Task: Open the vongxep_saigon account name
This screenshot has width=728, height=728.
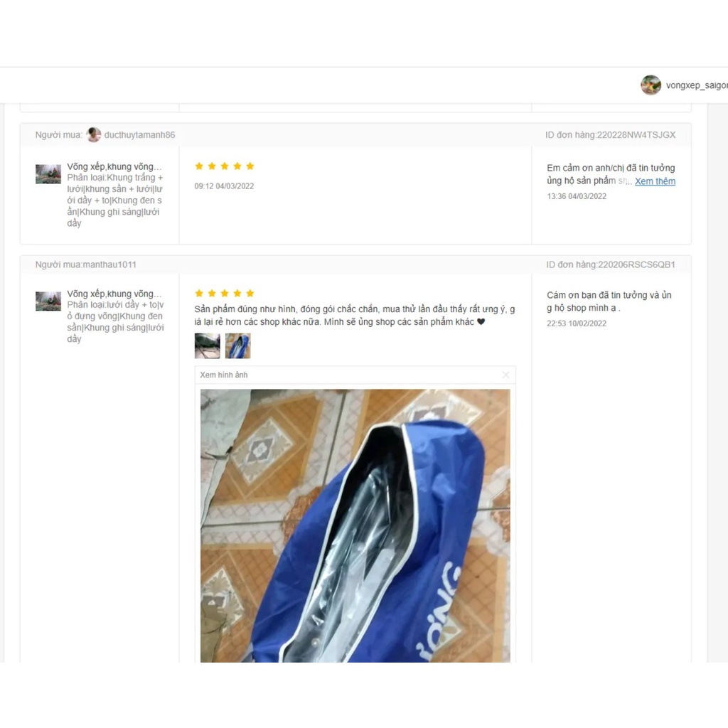Action: click(x=697, y=85)
